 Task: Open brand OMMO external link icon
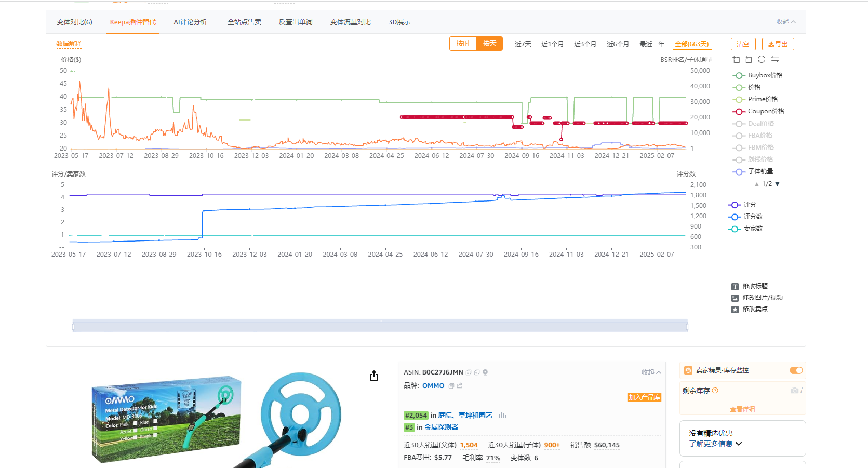(460, 386)
